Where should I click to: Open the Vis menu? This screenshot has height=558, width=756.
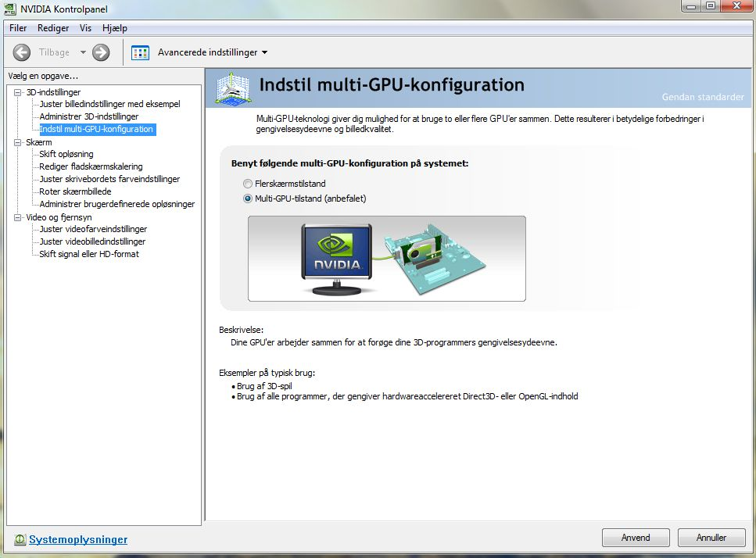point(85,28)
